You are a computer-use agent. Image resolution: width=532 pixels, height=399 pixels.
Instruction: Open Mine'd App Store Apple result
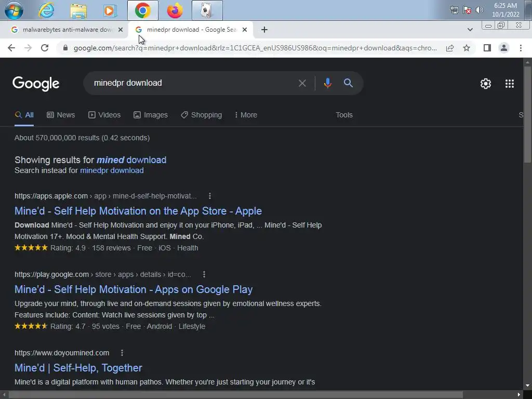tap(138, 211)
